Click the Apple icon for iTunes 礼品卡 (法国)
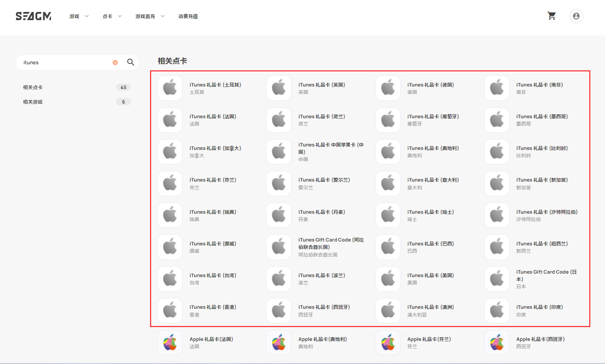The height and width of the screenshot is (364, 605). point(170,120)
